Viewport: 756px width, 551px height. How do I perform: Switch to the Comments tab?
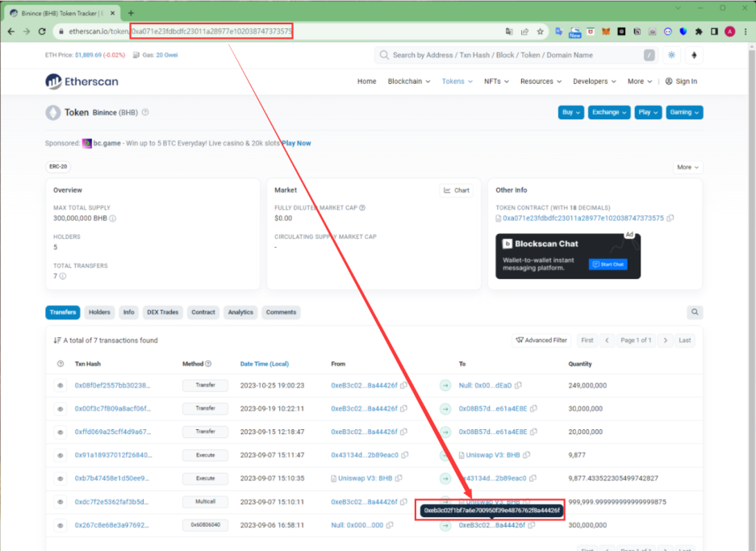(281, 312)
